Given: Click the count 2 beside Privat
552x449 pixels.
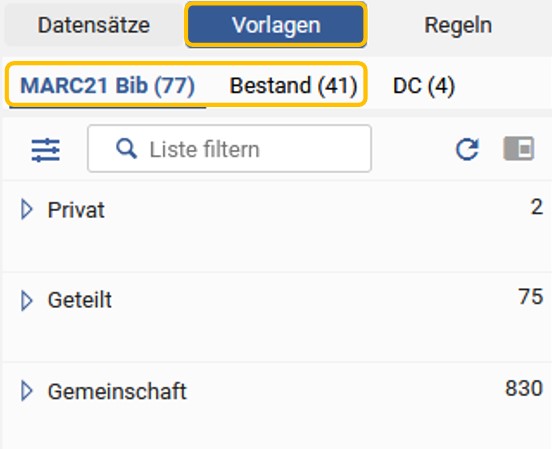Looking at the screenshot, I should point(537,207).
